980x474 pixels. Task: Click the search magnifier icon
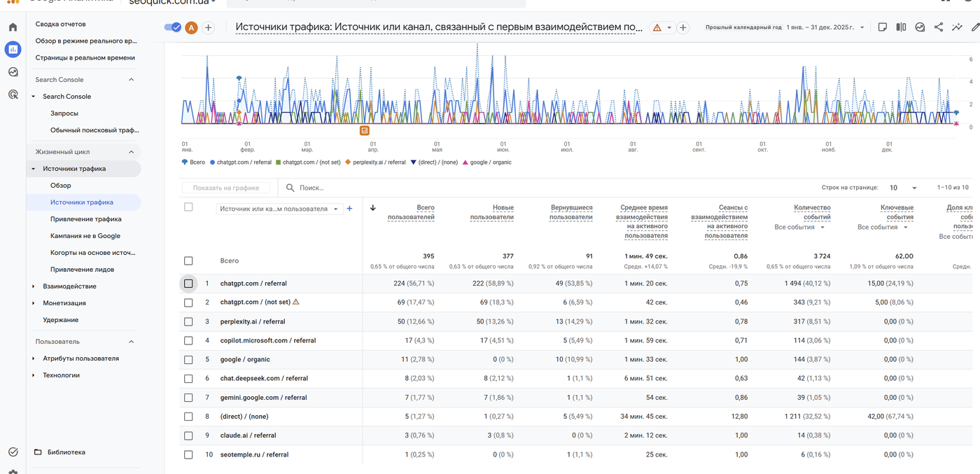pyautogui.click(x=290, y=188)
